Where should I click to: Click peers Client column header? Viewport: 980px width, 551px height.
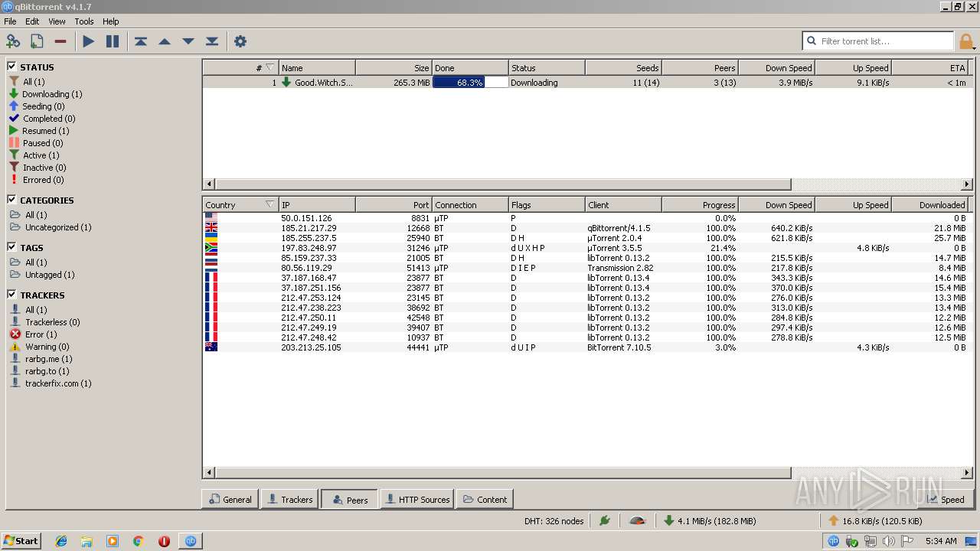tap(623, 204)
